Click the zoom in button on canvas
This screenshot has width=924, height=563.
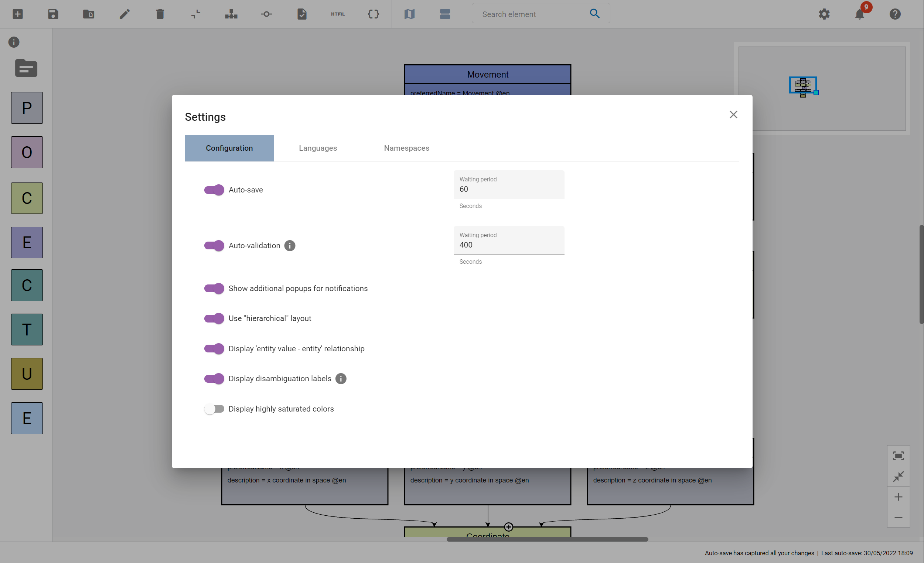coord(898,497)
